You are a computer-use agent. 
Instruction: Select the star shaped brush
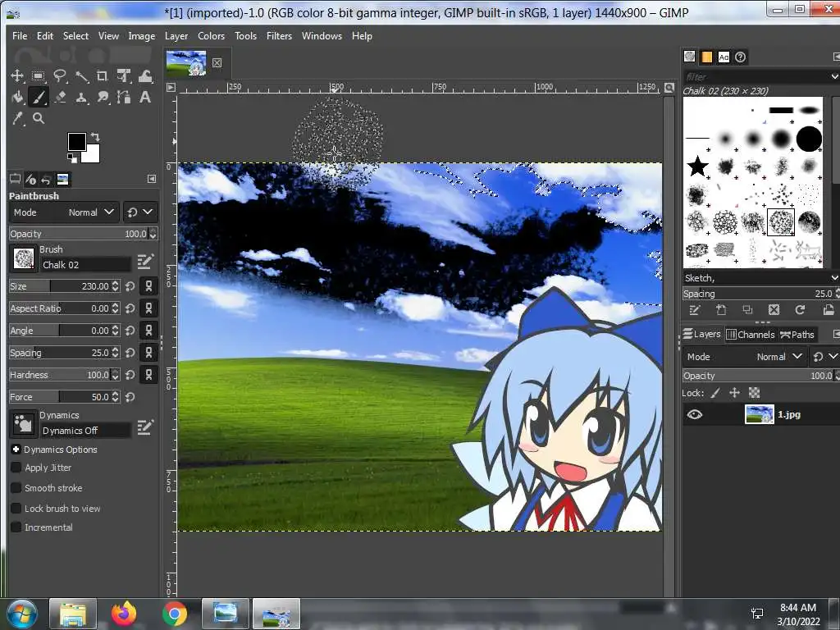(x=697, y=166)
